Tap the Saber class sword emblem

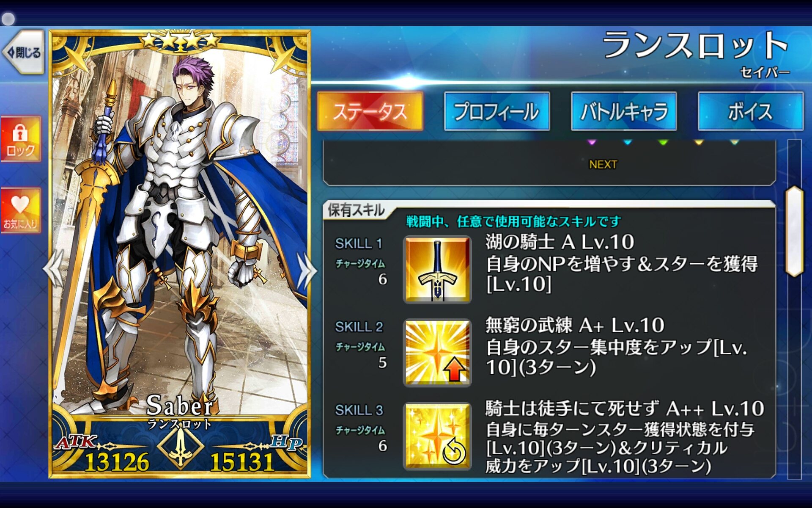coord(181,445)
